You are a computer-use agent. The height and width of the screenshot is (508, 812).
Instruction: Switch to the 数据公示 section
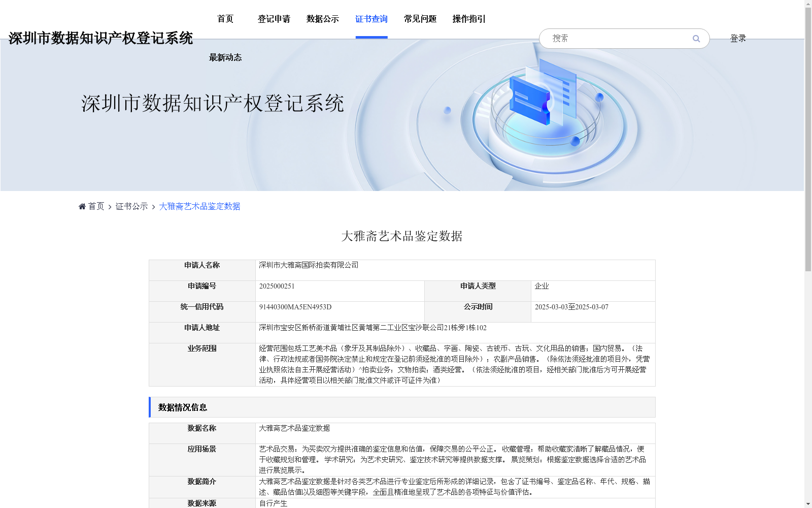coord(322,19)
